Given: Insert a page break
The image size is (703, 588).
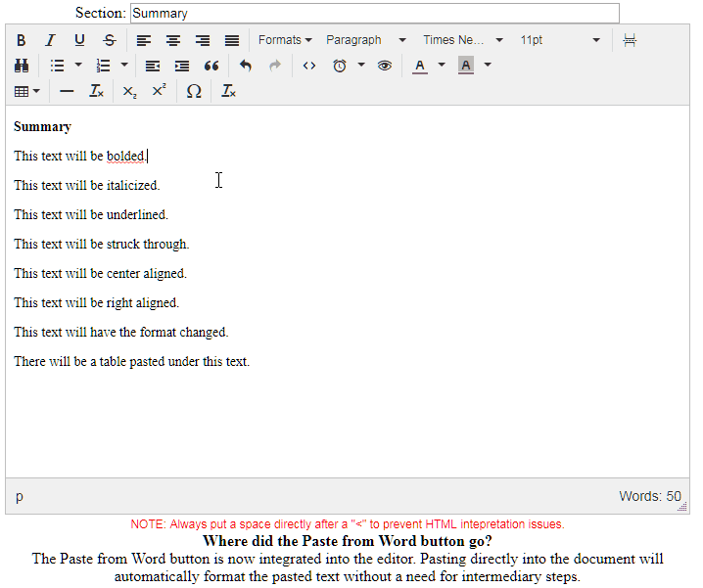Looking at the screenshot, I should (x=630, y=40).
